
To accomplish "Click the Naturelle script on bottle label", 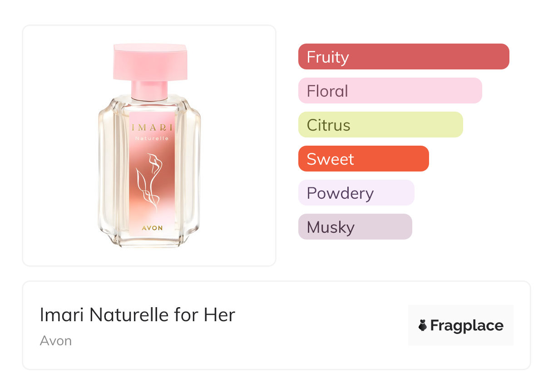I will tap(152, 138).
